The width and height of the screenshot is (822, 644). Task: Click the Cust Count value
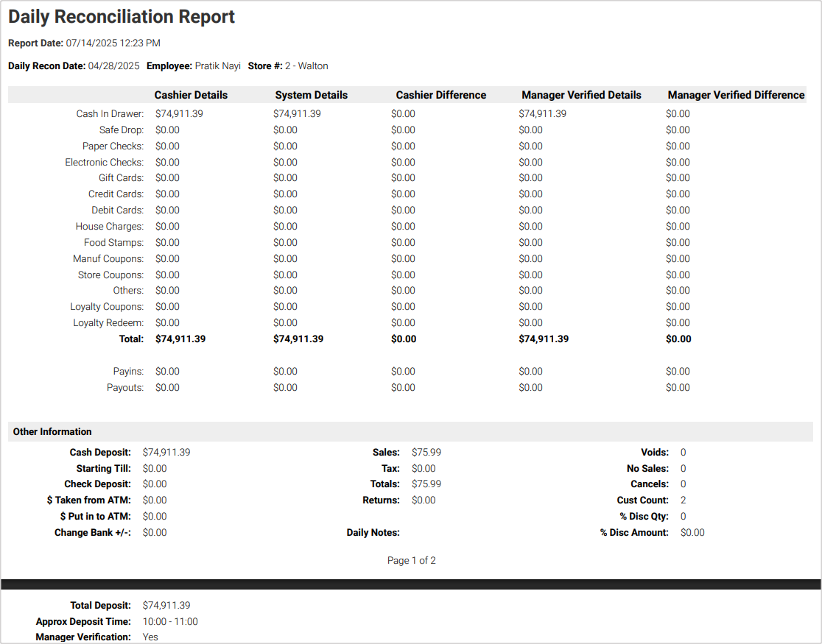click(684, 500)
